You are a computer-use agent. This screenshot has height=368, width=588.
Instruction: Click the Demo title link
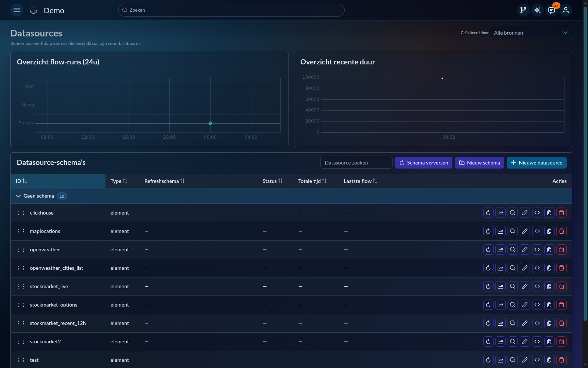[x=54, y=11]
